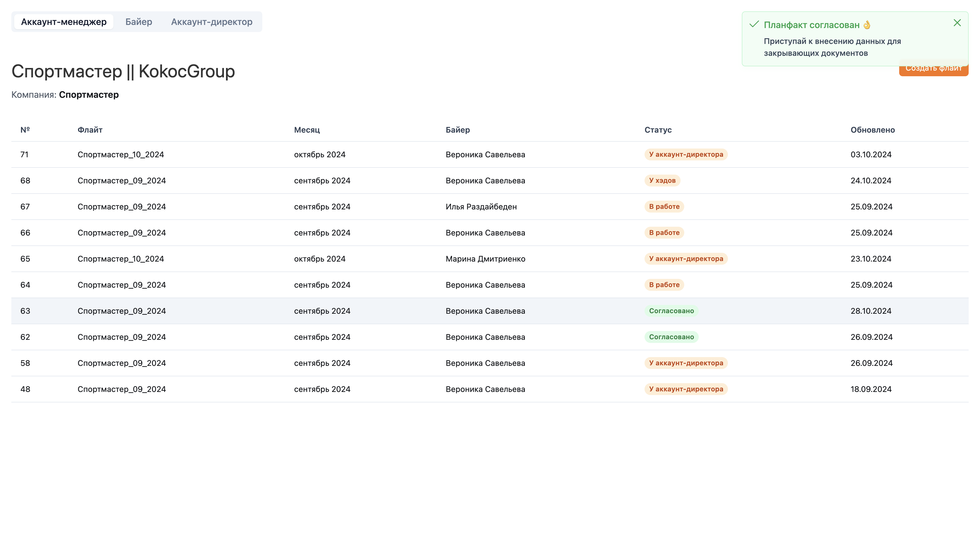Click Согласовано badge in row 62
980x543 pixels.
(671, 337)
